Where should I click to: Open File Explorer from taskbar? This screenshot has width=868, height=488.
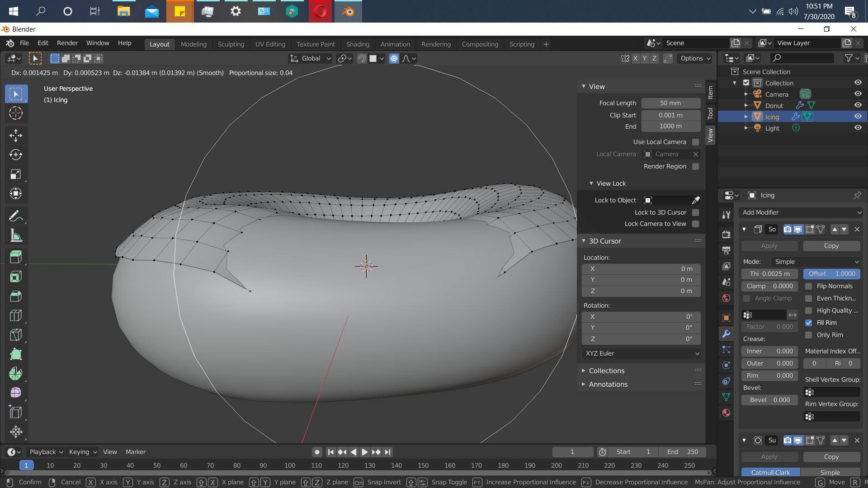123,11
